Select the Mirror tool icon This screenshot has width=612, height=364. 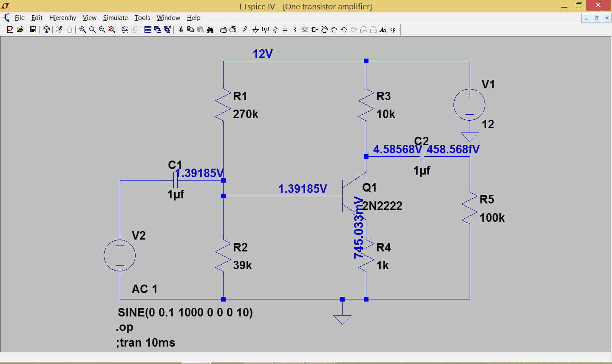pyautogui.click(x=373, y=30)
